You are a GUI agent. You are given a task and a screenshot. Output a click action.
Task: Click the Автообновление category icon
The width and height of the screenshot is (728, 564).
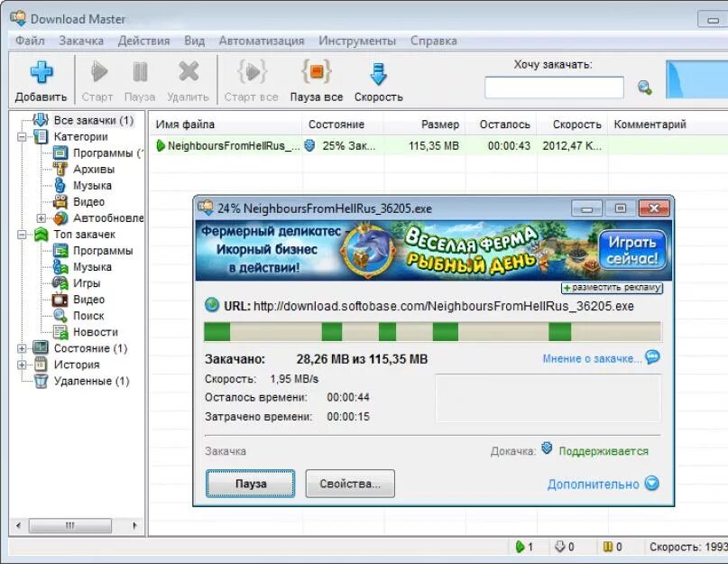coord(60,217)
